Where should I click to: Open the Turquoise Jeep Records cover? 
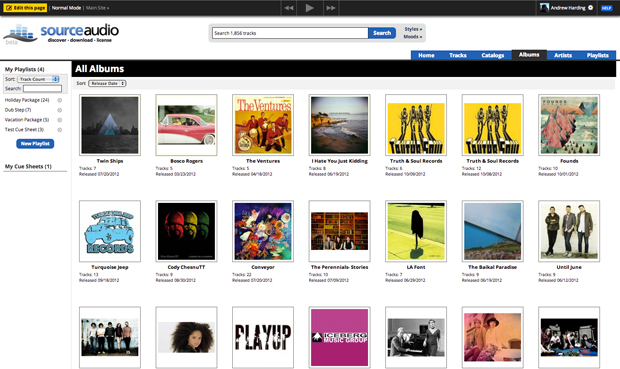pos(110,231)
